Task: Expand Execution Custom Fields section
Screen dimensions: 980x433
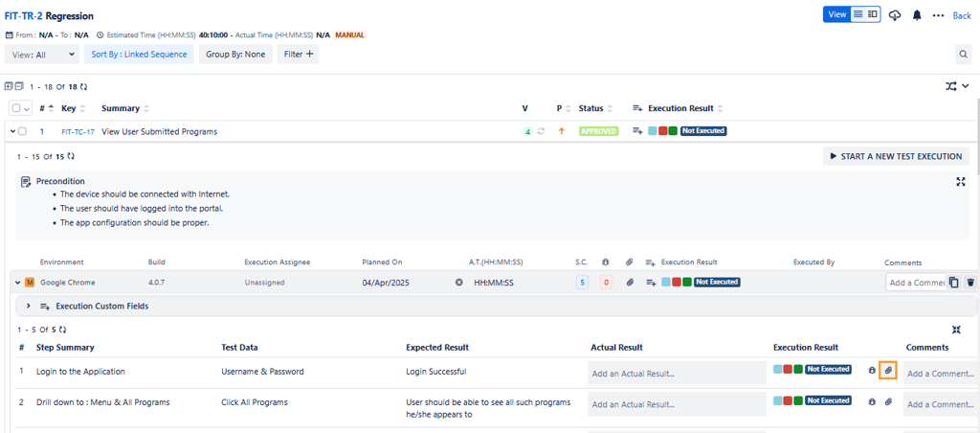Action: (x=28, y=307)
